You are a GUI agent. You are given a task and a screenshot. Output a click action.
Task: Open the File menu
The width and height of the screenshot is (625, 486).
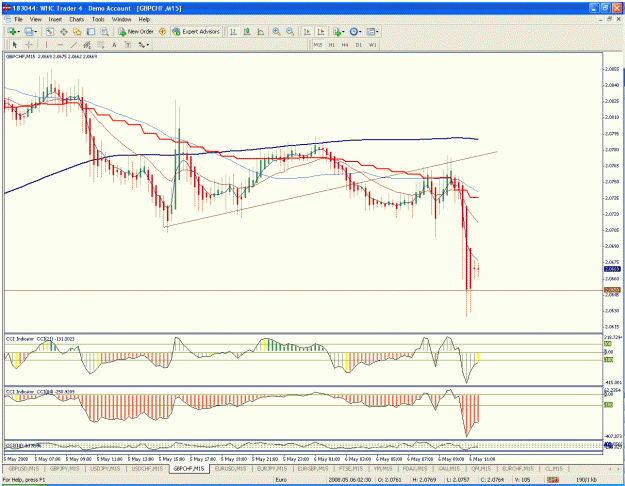pyautogui.click(x=19, y=19)
